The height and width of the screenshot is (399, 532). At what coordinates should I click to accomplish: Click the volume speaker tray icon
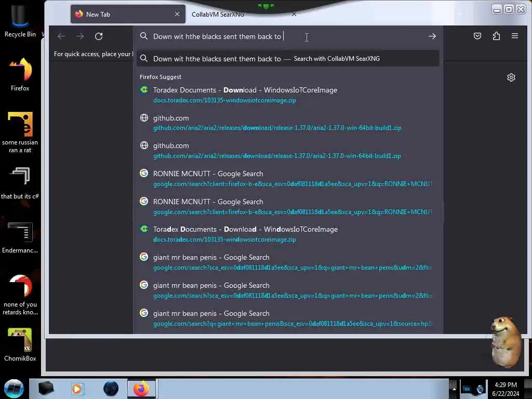pos(480,389)
